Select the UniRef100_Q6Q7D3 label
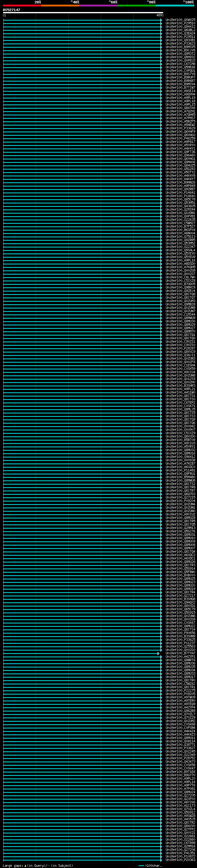 [180, 494]
